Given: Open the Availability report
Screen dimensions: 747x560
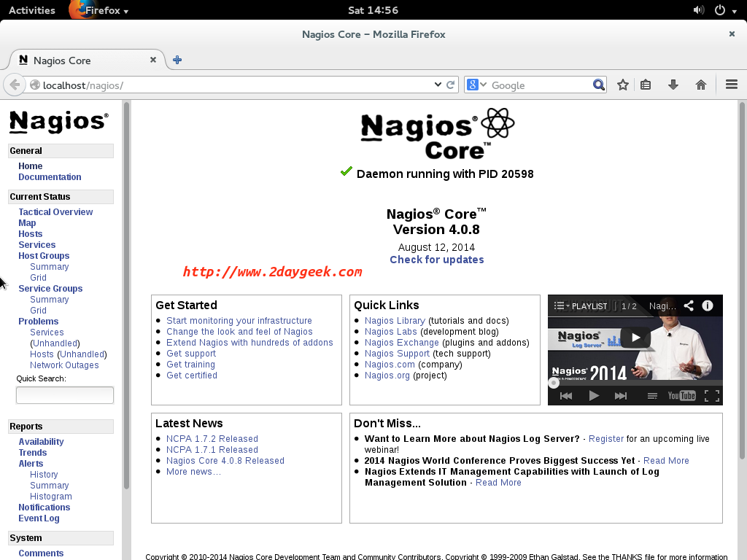Looking at the screenshot, I should click(x=41, y=441).
